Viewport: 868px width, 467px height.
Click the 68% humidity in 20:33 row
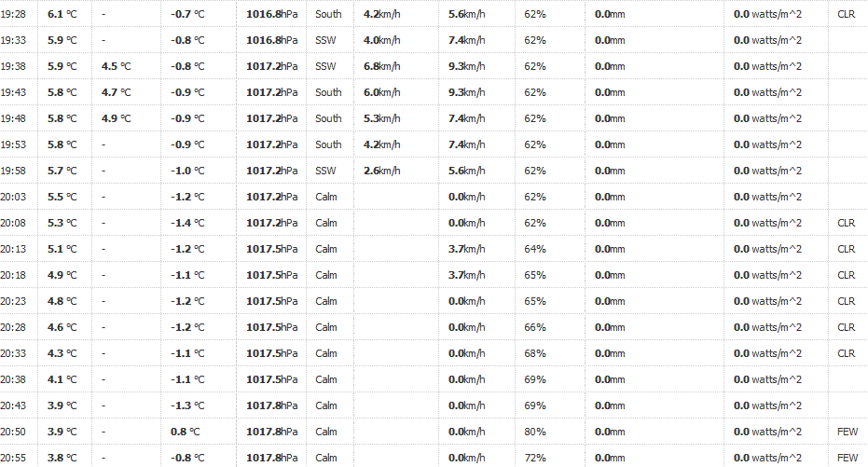[x=535, y=353]
